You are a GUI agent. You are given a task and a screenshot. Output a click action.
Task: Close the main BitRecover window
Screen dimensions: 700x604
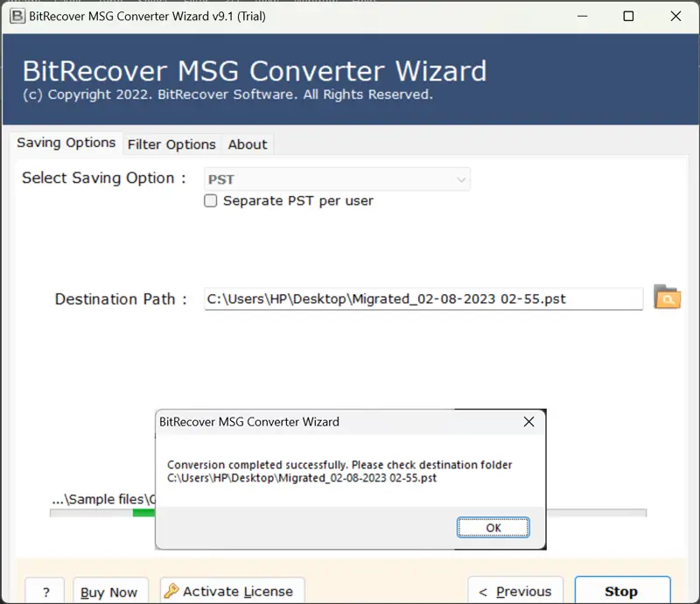point(675,17)
